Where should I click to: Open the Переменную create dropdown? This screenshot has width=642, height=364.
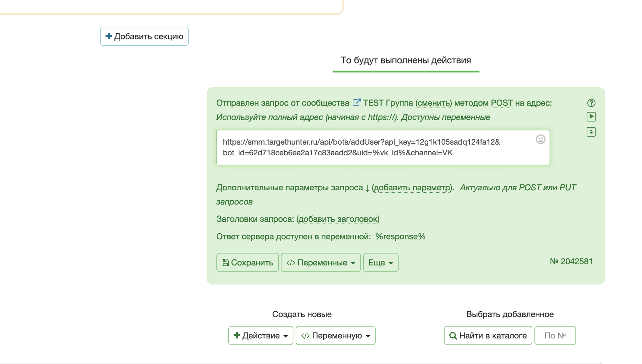pos(335,336)
